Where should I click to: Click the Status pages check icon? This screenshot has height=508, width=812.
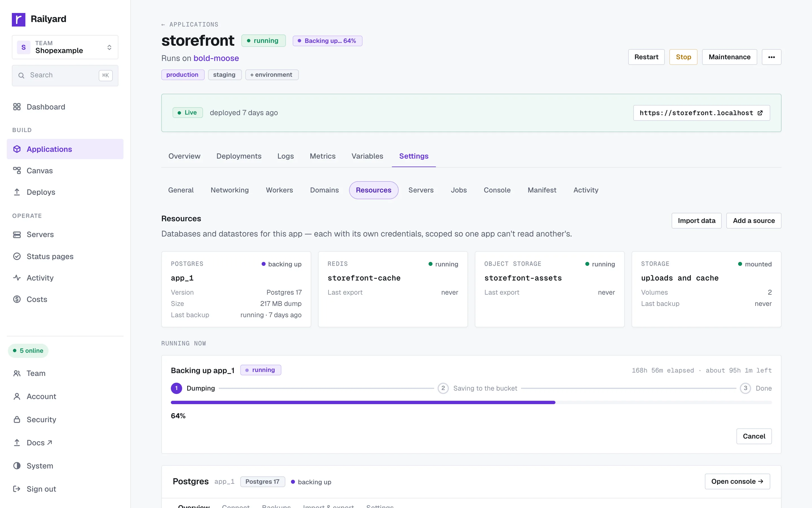point(17,256)
